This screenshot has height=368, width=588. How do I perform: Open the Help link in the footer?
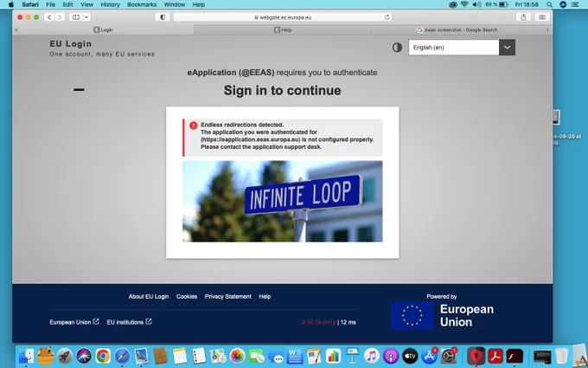[x=265, y=296]
